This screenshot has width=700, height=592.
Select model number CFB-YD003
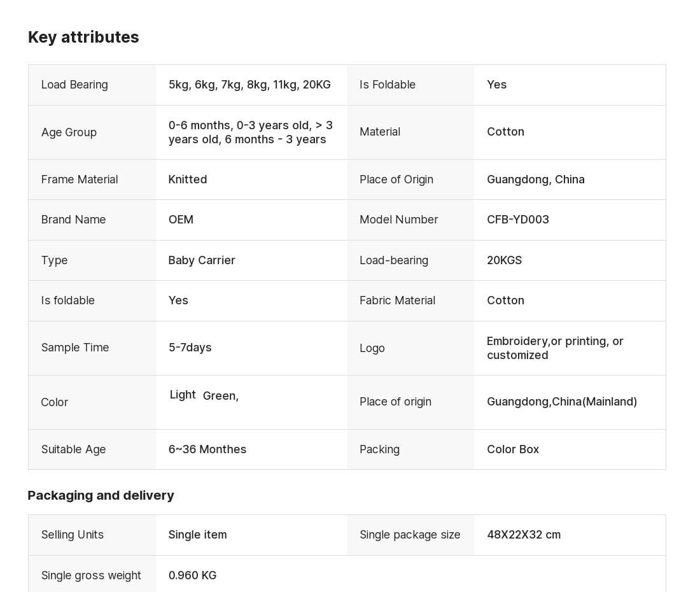pyautogui.click(x=518, y=220)
